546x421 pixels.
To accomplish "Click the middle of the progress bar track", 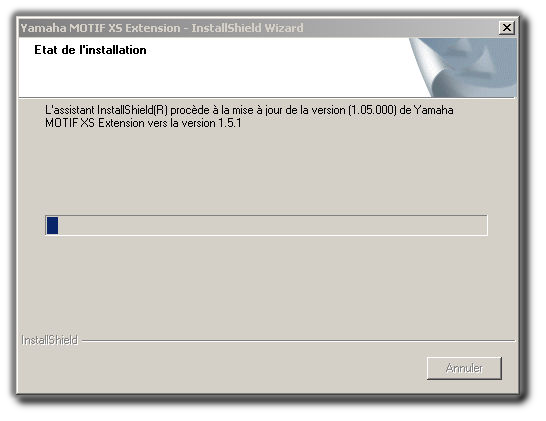I will coord(266,225).
